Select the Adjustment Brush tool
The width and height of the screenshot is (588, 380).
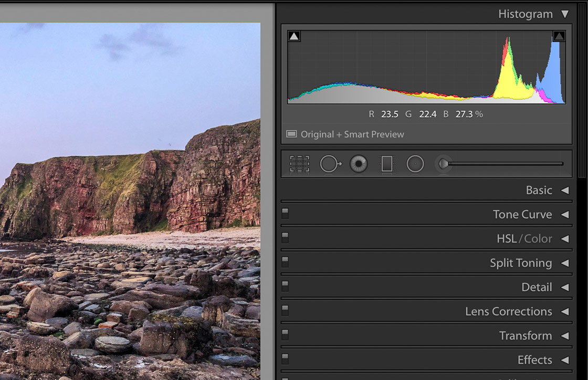(x=443, y=163)
